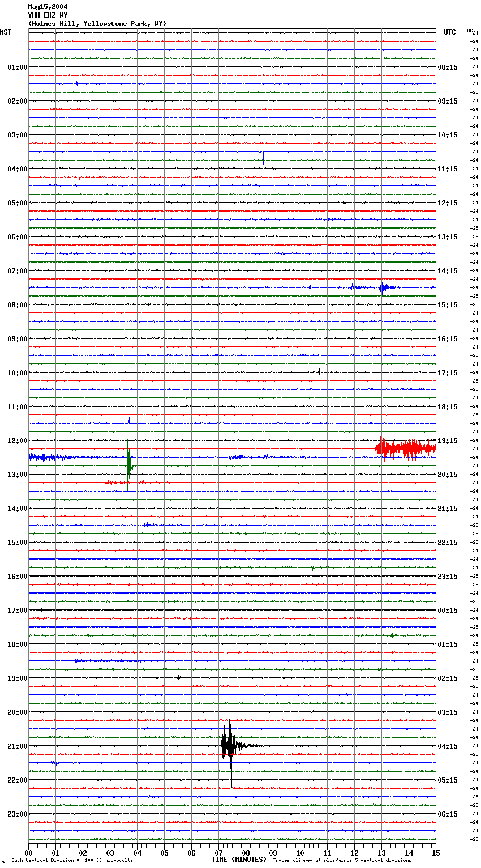The width and height of the screenshot is (481, 868).
Task: Click the "14:00" MST time label
Action: point(18,509)
